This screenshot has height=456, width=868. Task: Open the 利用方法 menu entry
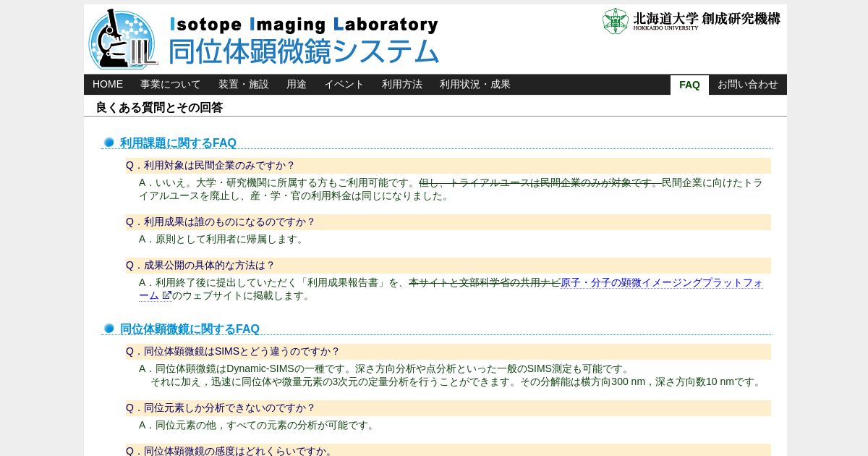pos(402,84)
